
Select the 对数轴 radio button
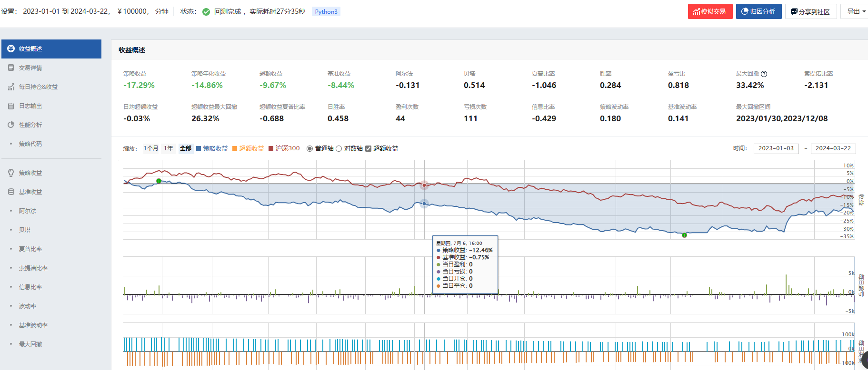339,149
